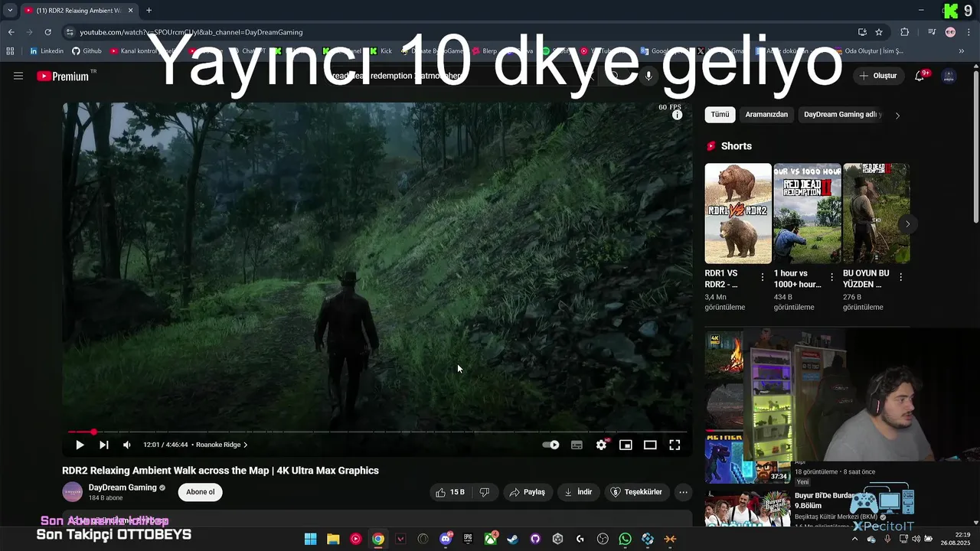The height and width of the screenshot is (551, 980).
Task: Enable theater mode
Action: (650, 445)
